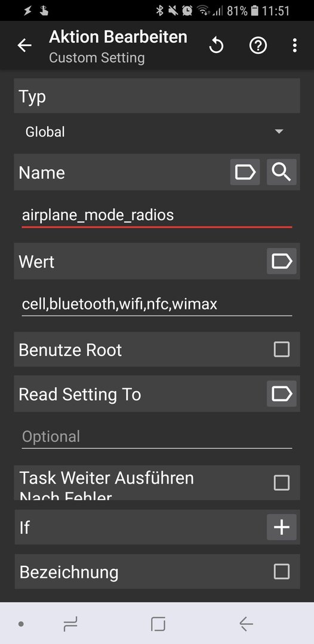Click the revert/undo circular arrow icon

coord(216,45)
